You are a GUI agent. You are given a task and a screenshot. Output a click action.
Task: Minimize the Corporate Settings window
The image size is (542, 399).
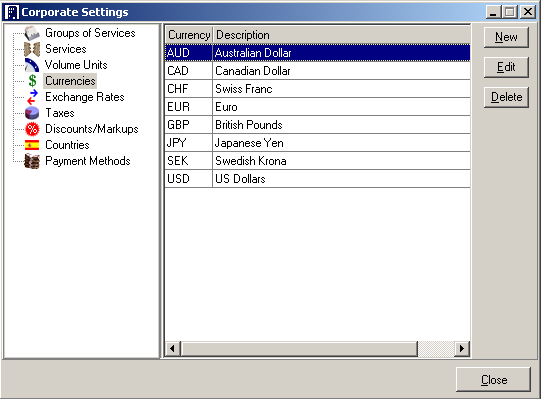point(493,12)
